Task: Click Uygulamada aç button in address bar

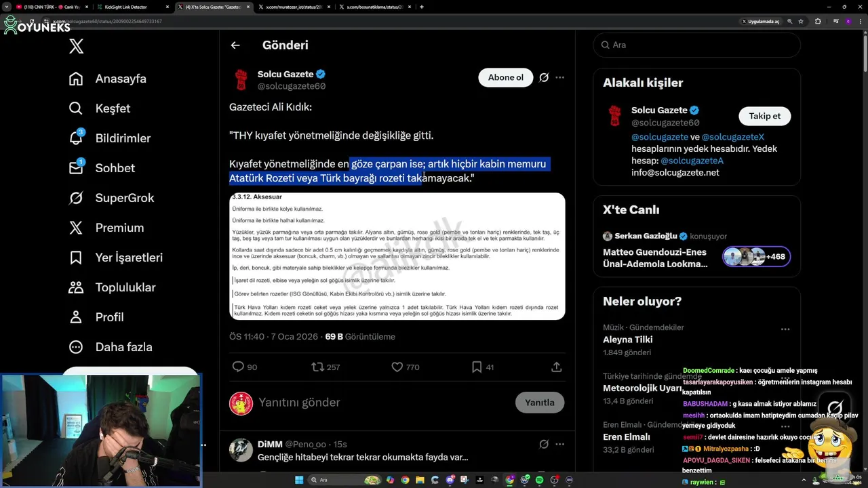Action: coord(761,21)
